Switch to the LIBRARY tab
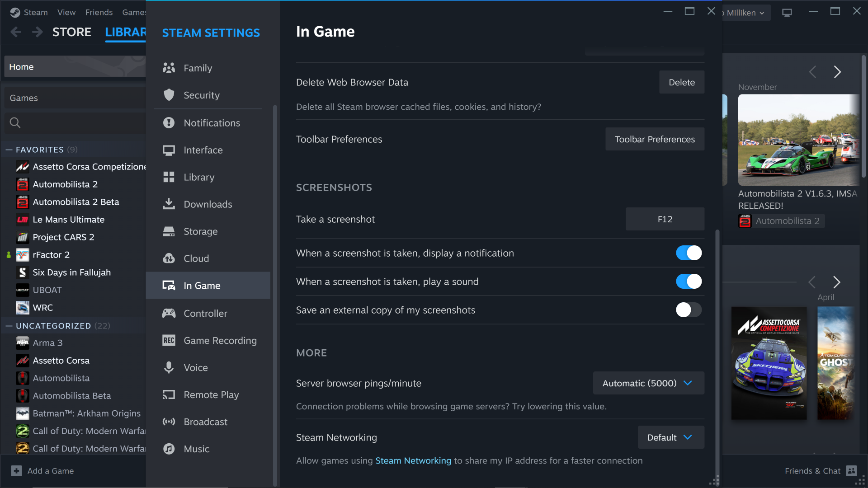868x488 pixels. [x=125, y=32]
